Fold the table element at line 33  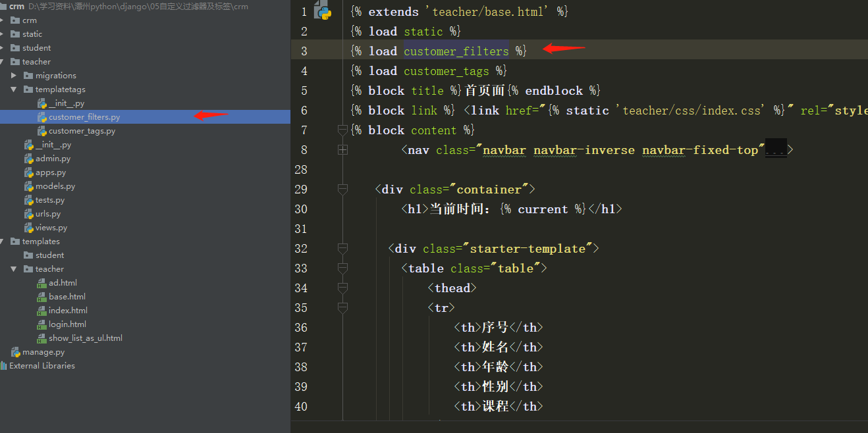[x=342, y=268]
